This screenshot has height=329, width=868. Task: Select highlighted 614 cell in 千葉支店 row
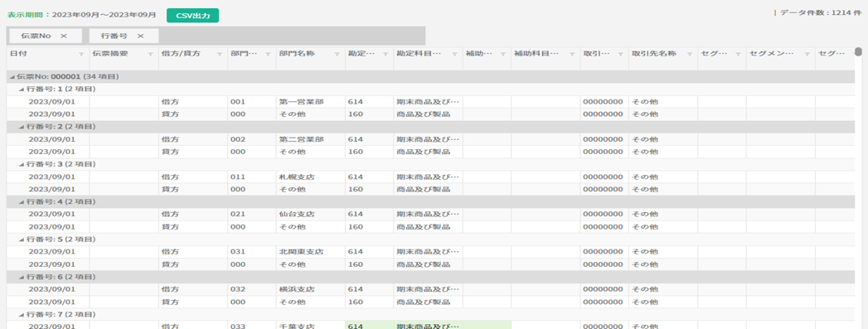[x=369, y=325]
